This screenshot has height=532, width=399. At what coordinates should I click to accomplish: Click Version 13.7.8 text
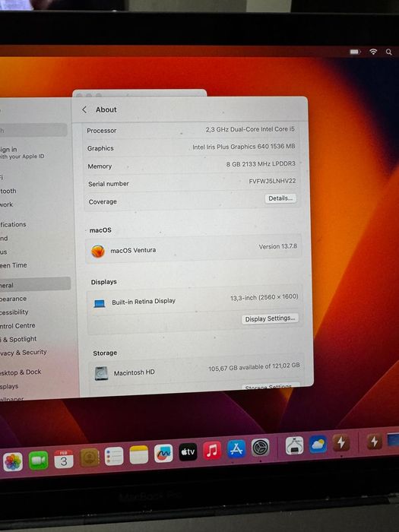(278, 247)
